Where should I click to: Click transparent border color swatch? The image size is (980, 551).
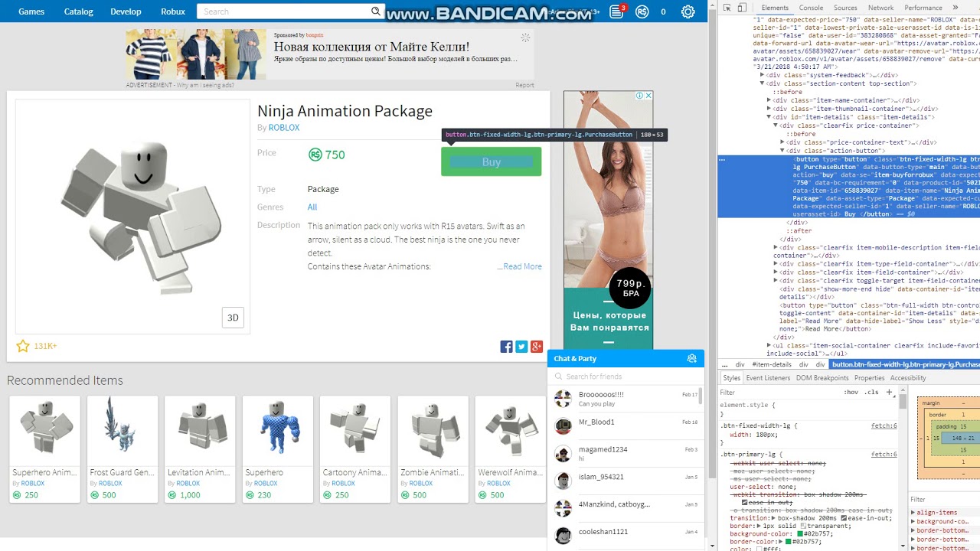(x=803, y=526)
